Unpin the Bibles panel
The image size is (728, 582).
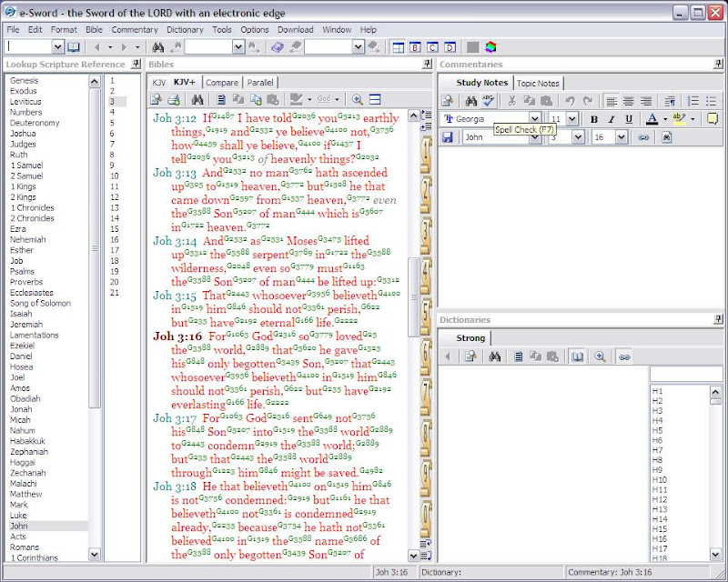coord(428,64)
